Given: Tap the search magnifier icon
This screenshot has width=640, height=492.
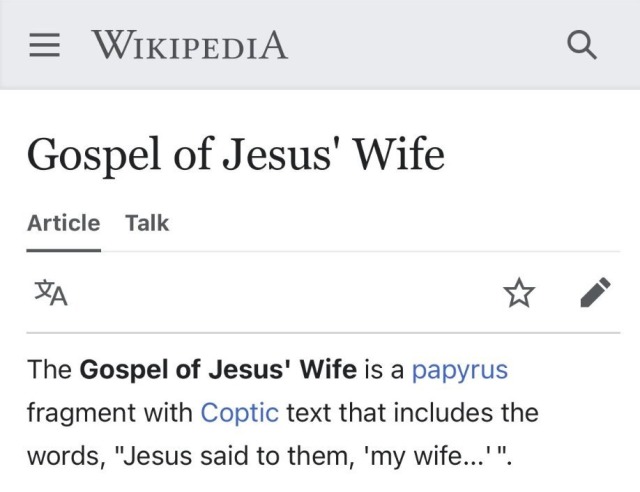Looking at the screenshot, I should point(582,46).
